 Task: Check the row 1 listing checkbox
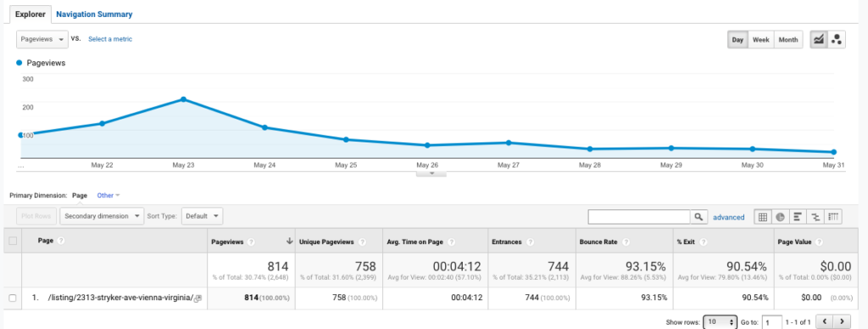click(13, 298)
